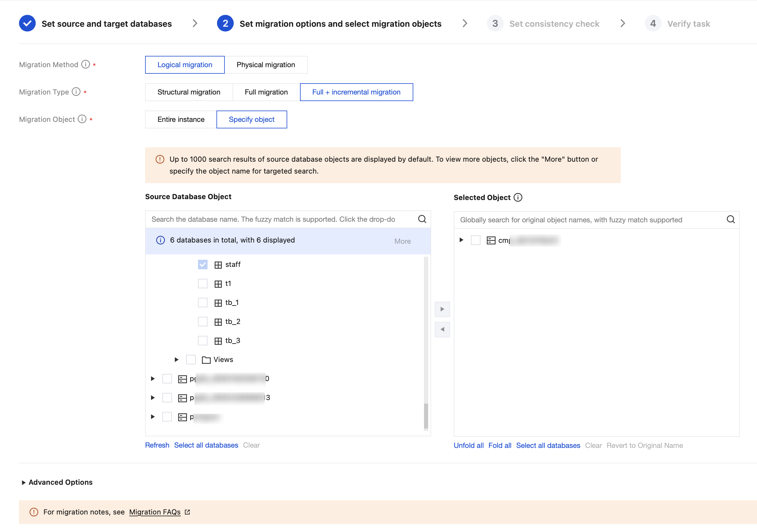Click the selected object search magnifier icon
Image resolution: width=757 pixels, height=532 pixels.
coord(731,220)
